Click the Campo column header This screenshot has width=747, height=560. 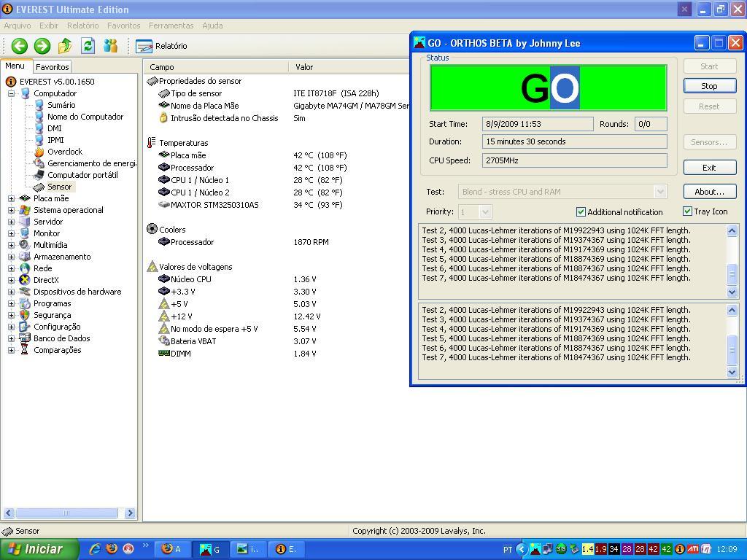(216, 67)
